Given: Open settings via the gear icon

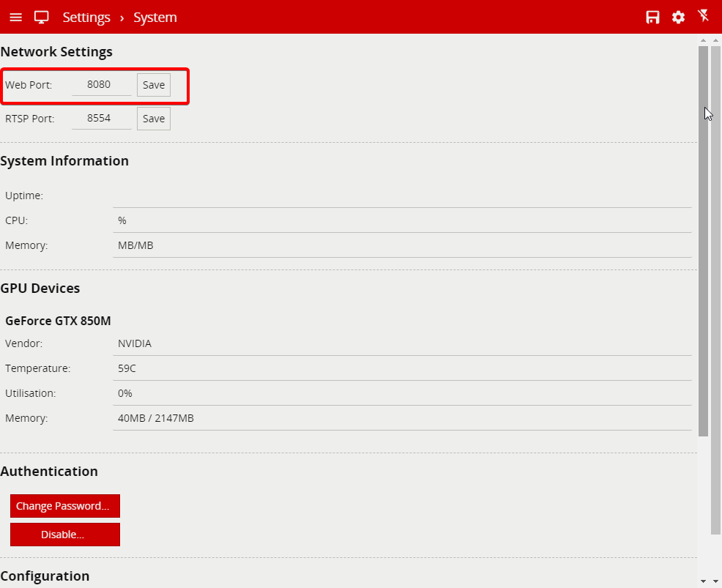Looking at the screenshot, I should 679,17.
